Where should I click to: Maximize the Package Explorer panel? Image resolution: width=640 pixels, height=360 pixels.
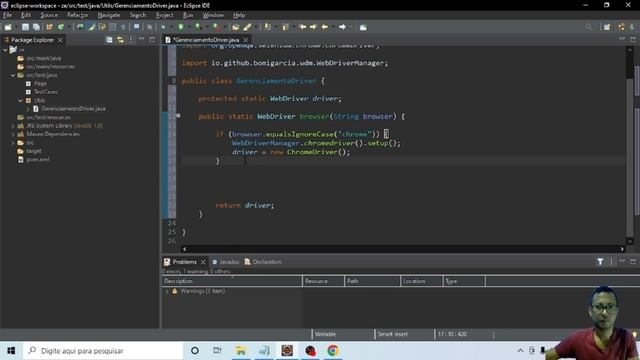(152, 40)
